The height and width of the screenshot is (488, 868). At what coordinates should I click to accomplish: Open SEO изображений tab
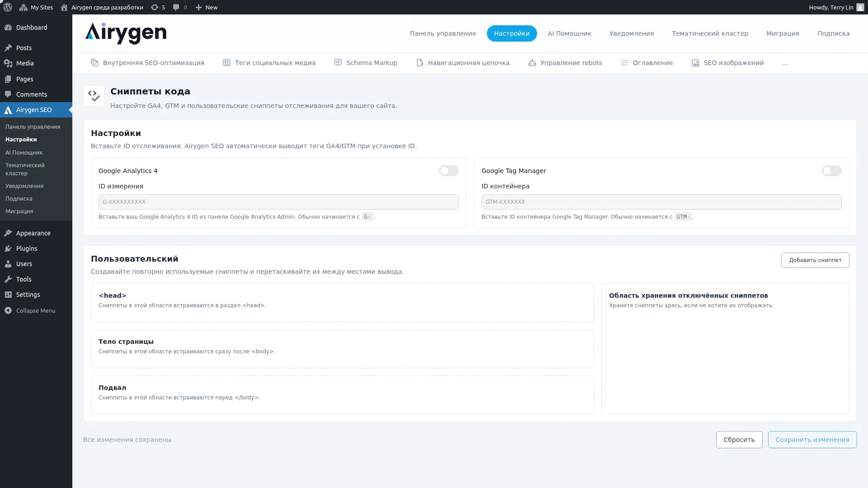(x=727, y=63)
